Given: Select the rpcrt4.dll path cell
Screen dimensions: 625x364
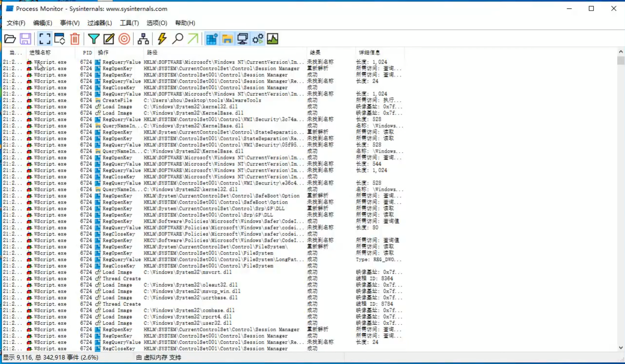Looking at the screenshot, I should pyautogui.click(x=188, y=317).
